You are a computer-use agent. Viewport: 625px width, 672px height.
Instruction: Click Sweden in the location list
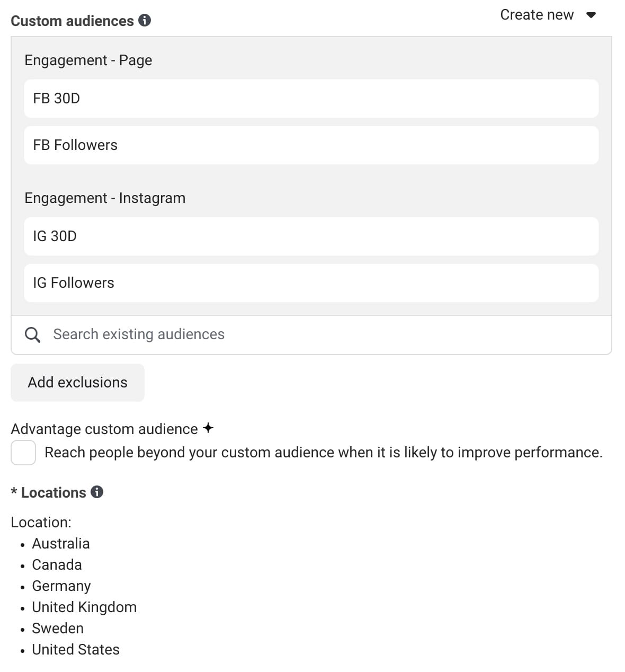pyautogui.click(x=58, y=629)
